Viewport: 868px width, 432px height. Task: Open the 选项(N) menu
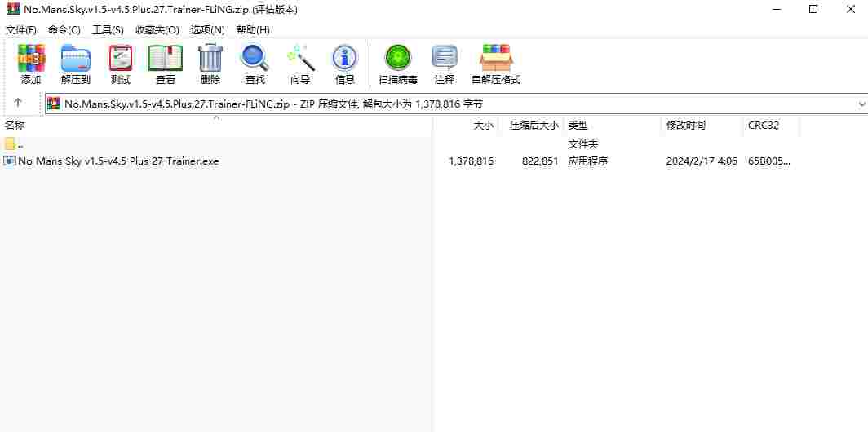coord(207,30)
